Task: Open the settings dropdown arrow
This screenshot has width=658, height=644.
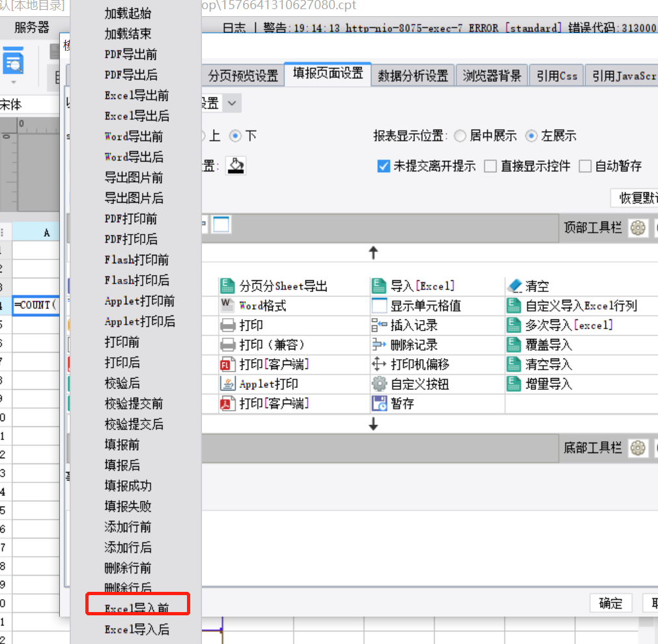Action: pos(232,103)
